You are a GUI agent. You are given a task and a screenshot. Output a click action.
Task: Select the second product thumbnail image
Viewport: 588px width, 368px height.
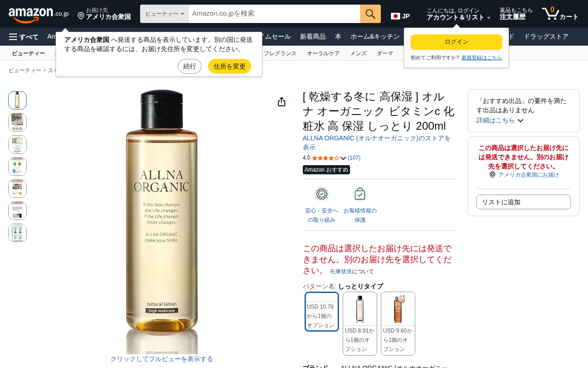17,122
